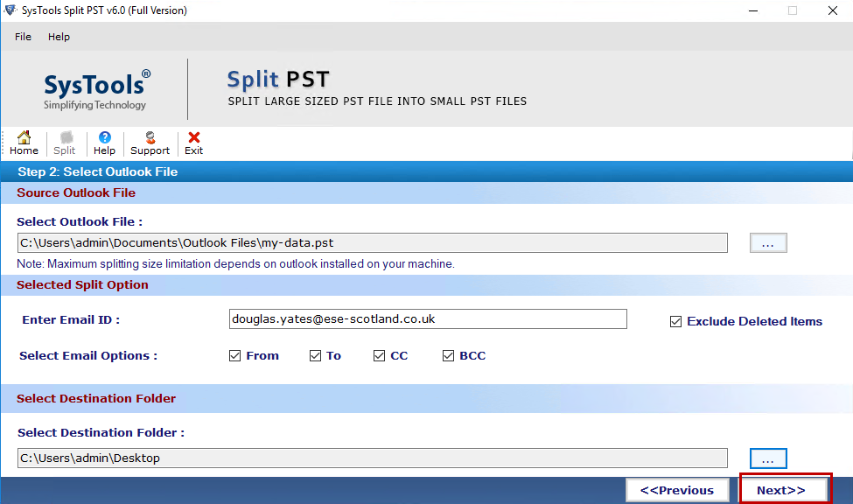Minimize the Split PST window
853x504 pixels.
[x=753, y=10]
